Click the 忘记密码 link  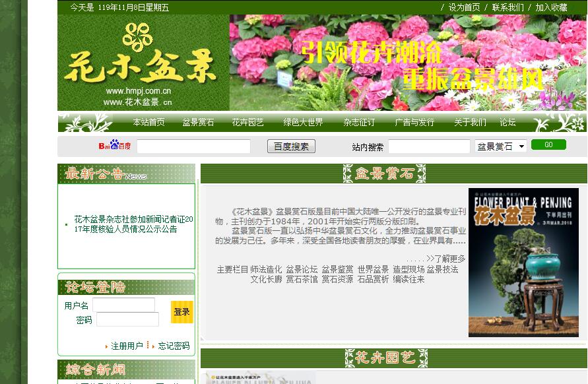(x=174, y=346)
